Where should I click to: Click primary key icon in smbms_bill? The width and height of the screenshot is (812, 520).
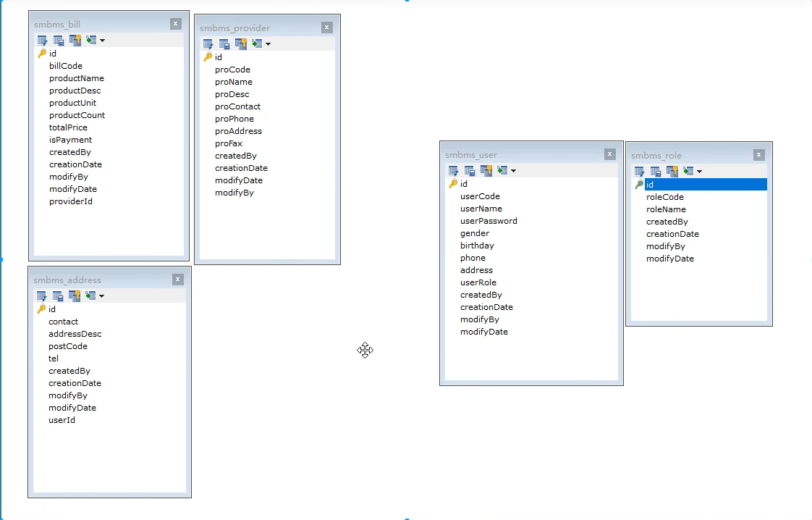[42, 54]
